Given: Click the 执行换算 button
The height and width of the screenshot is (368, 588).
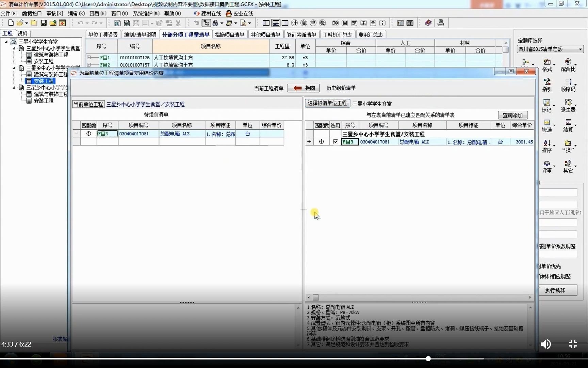Looking at the screenshot, I should pyautogui.click(x=555, y=290).
